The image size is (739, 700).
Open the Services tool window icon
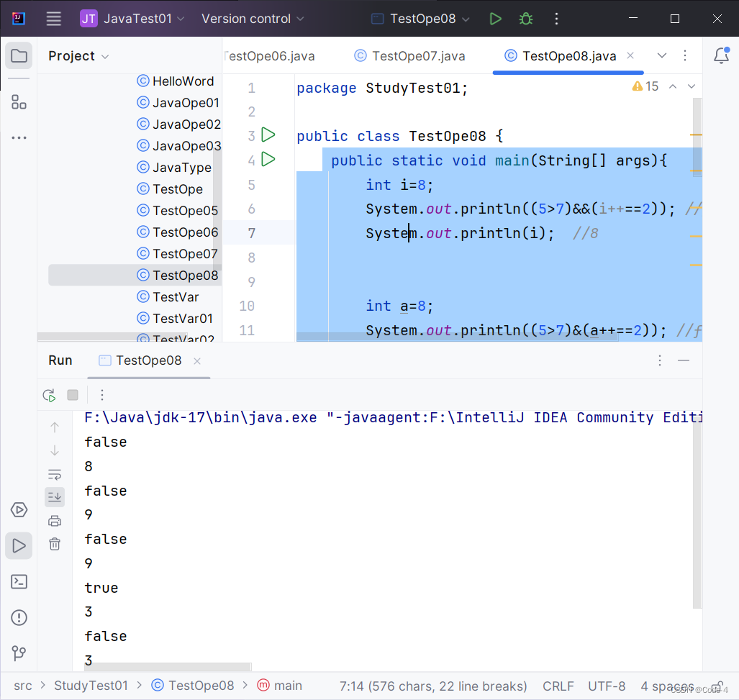(19, 509)
